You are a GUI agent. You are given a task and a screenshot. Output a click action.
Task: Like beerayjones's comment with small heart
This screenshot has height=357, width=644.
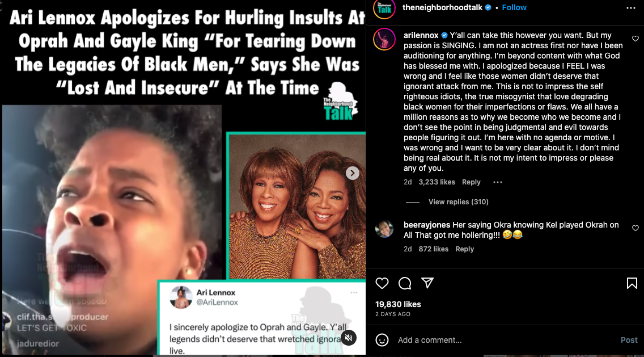(x=635, y=228)
